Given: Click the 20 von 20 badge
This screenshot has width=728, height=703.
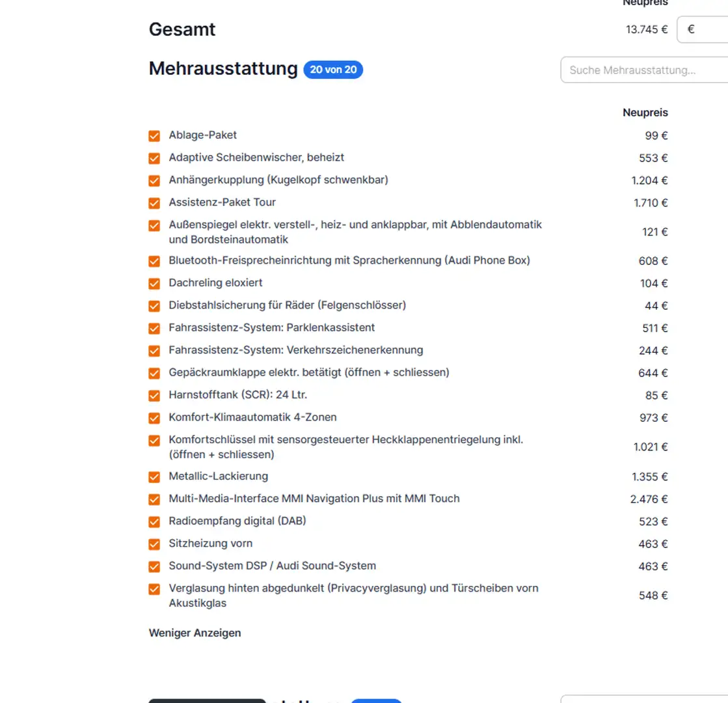Looking at the screenshot, I should click(333, 70).
